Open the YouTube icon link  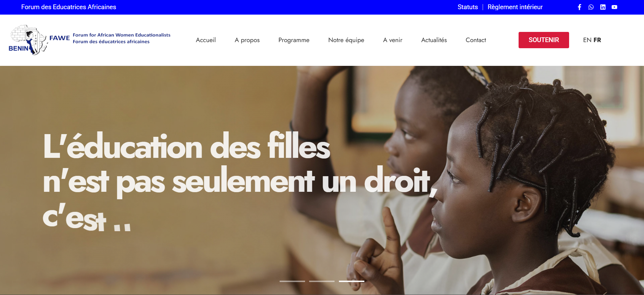(x=615, y=7)
